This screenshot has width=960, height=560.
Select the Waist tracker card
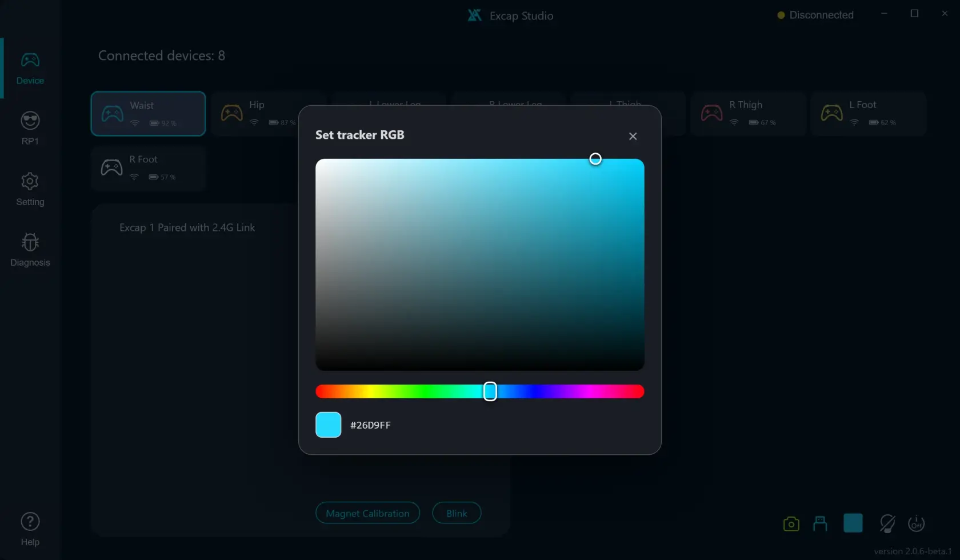(148, 113)
